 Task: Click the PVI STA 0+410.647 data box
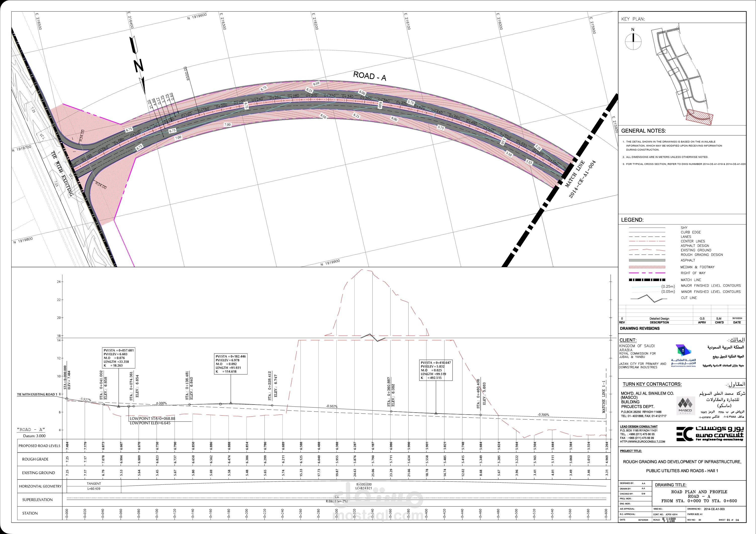tap(436, 370)
